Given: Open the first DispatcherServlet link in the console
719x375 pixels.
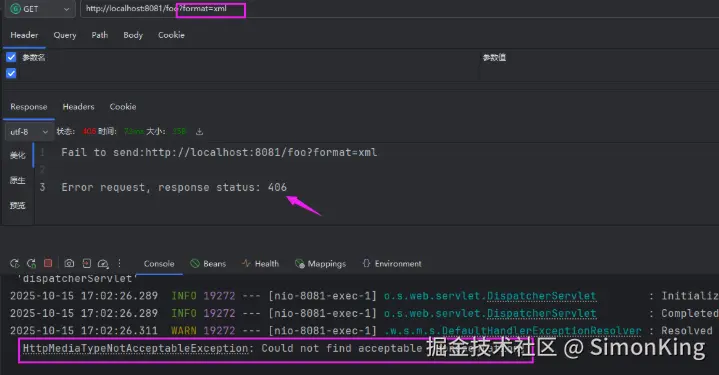Looking at the screenshot, I should click(x=541, y=296).
